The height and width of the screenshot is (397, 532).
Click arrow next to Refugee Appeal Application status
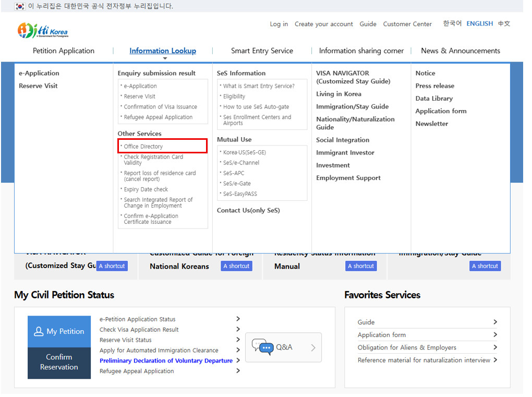(238, 371)
